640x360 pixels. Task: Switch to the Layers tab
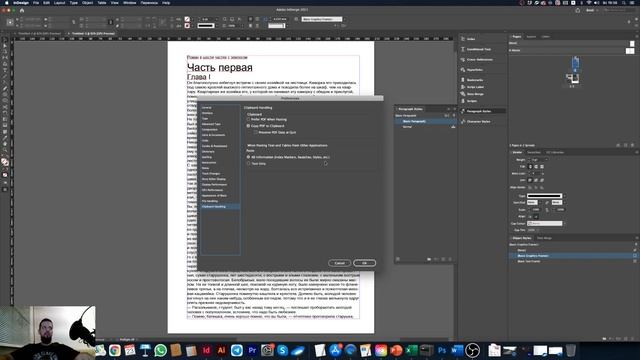click(x=531, y=37)
